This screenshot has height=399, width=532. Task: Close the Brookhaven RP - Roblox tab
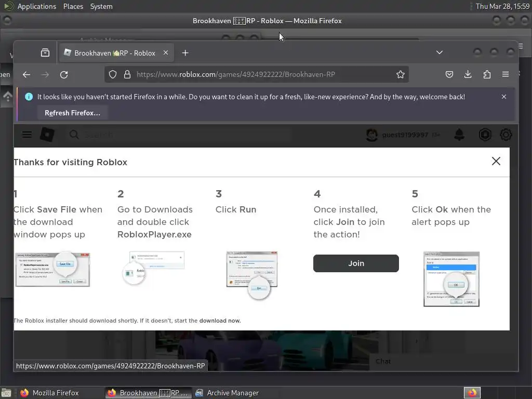coord(166,53)
